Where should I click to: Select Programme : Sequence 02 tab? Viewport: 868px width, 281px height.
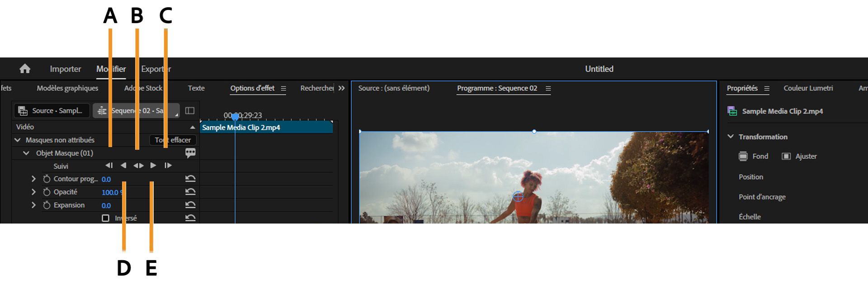pos(497,88)
